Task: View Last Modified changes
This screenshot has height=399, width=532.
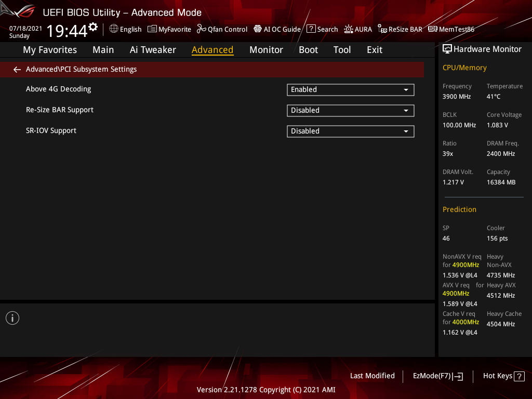Action: point(372,376)
